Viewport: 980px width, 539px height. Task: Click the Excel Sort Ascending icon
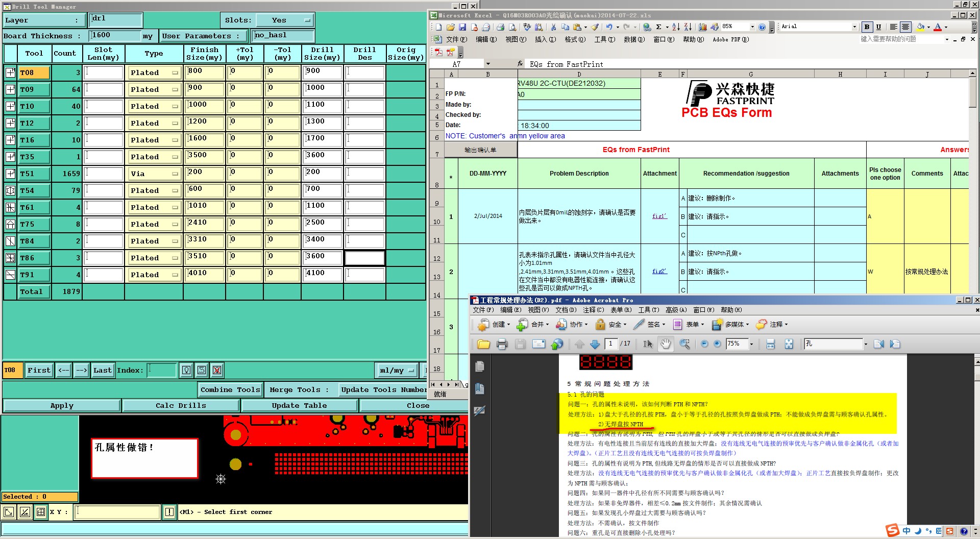pyautogui.click(x=676, y=27)
